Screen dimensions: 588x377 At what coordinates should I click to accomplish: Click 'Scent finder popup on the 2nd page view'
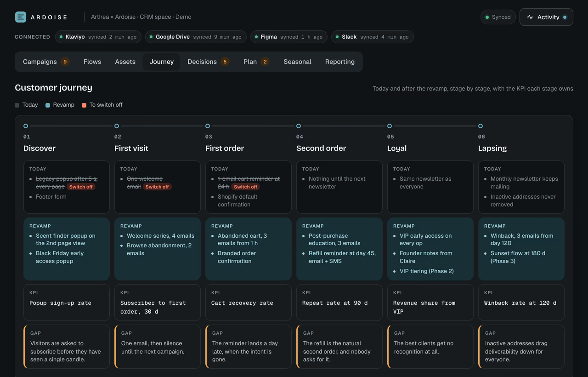point(66,240)
